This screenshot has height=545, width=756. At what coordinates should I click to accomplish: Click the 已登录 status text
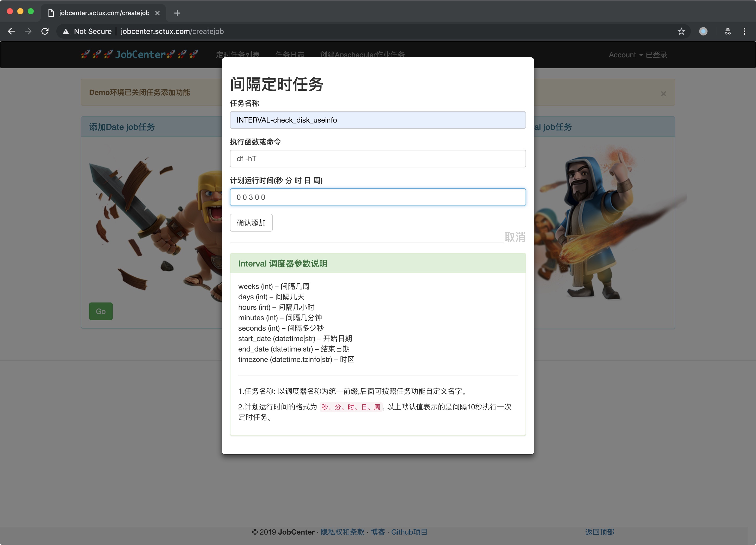[656, 55]
